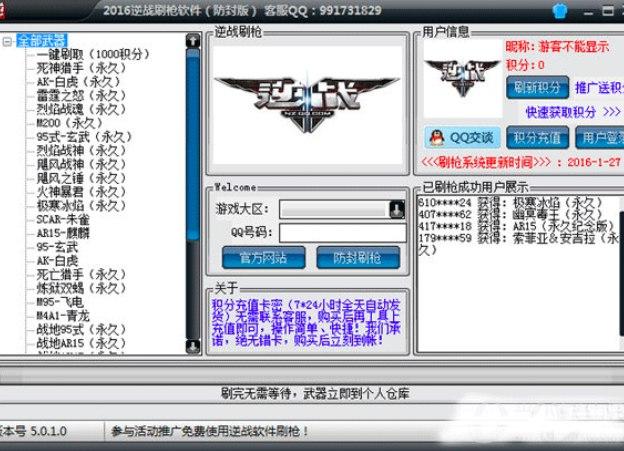Click the user avatar 逆战 logo

[462, 78]
